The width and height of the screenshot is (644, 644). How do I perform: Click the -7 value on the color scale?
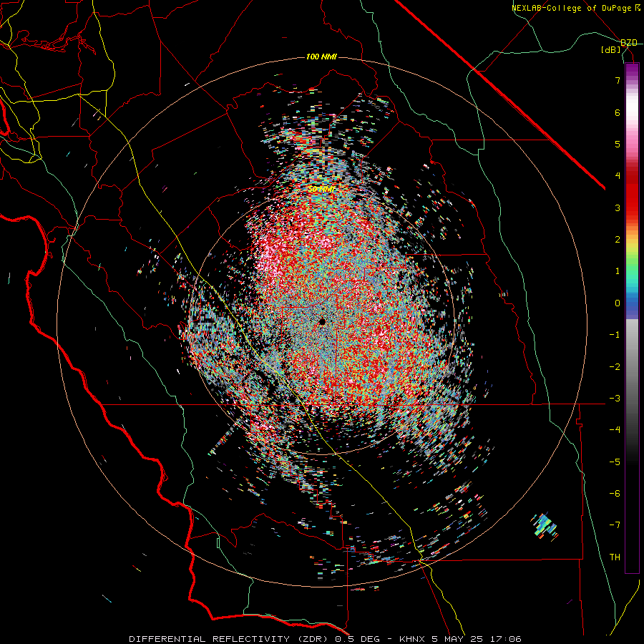(x=615, y=525)
